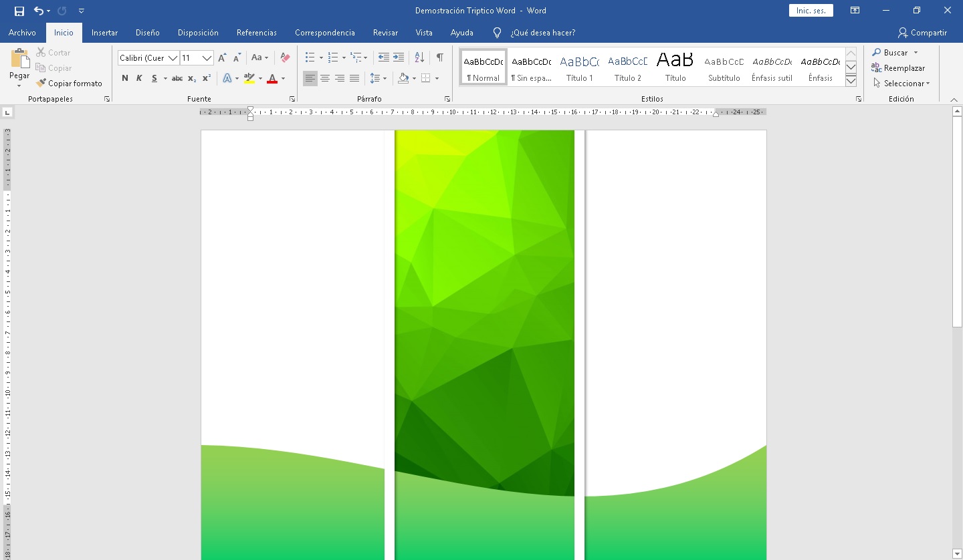Image resolution: width=963 pixels, height=560 pixels.
Task: Activate Copiar formato painter
Action: [69, 84]
